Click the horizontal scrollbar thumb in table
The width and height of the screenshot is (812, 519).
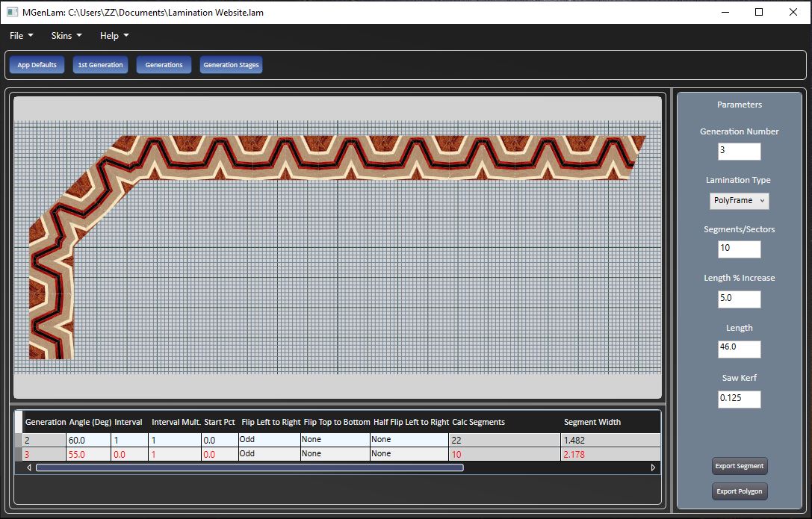[x=250, y=467]
